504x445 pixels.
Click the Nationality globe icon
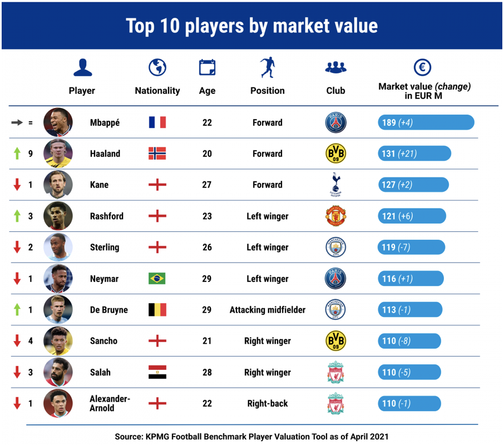click(x=157, y=68)
